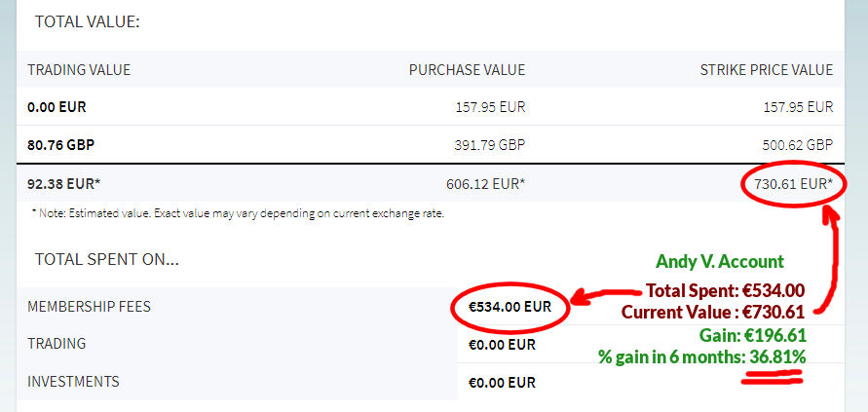Click the 157.95 EUR purchase value
This screenshot has height=412, width=868.
(x=490, y=107)
